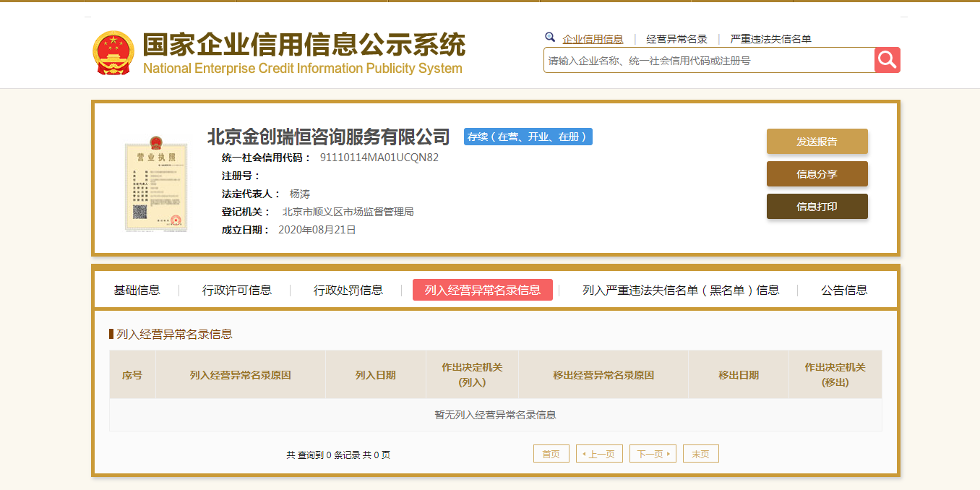Click the 暂无列入经营异常名录信息 empty message
980x490 pixels.
pos(495,415)
